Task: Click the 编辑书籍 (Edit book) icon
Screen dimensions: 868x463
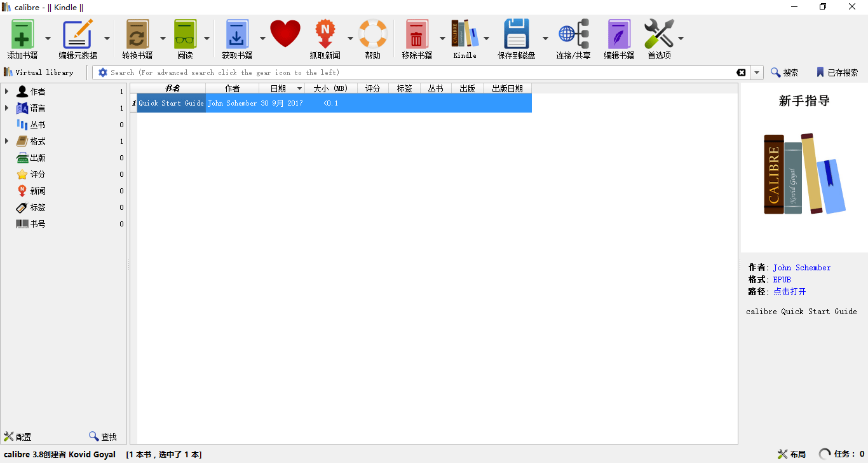Action: click(x=619, y=34)
